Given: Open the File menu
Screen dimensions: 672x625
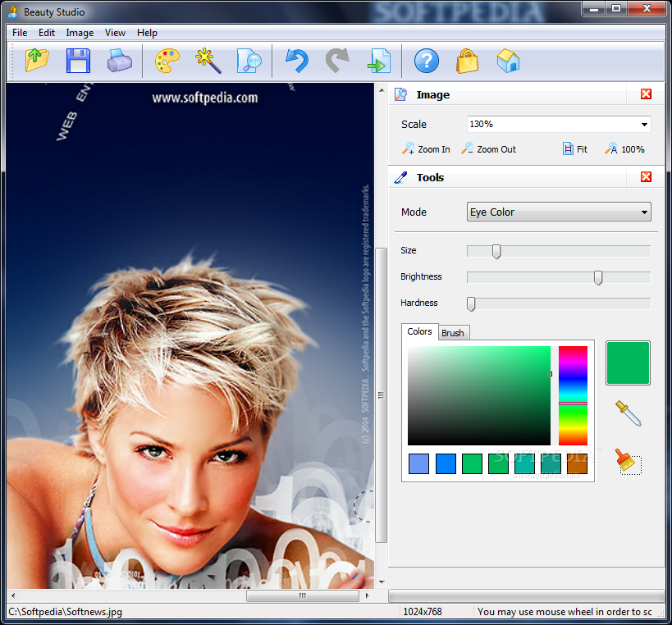Looking at the screenshot, I should [20, 33].
